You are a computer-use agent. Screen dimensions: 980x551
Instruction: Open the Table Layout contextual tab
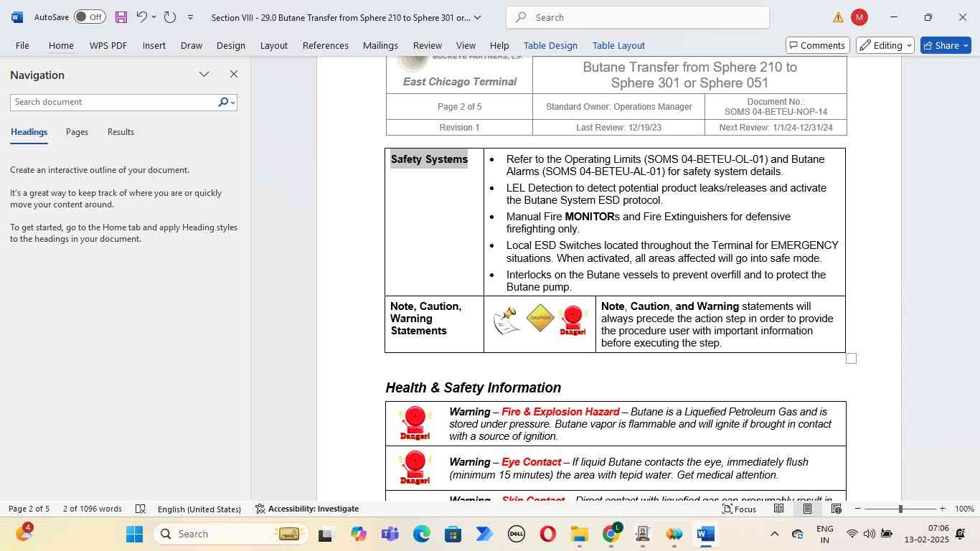click(618, 45)
